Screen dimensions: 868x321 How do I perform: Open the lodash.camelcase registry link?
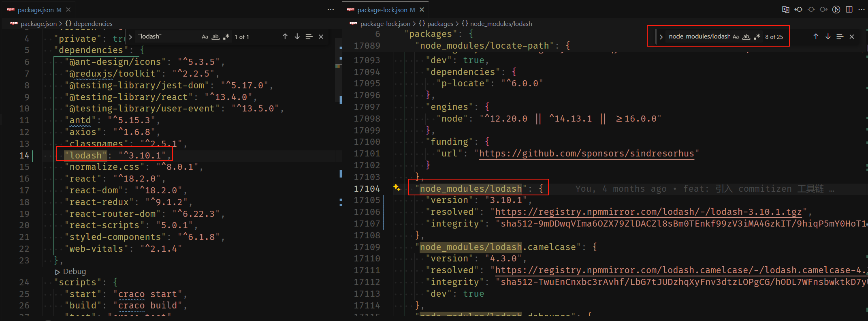680,270
